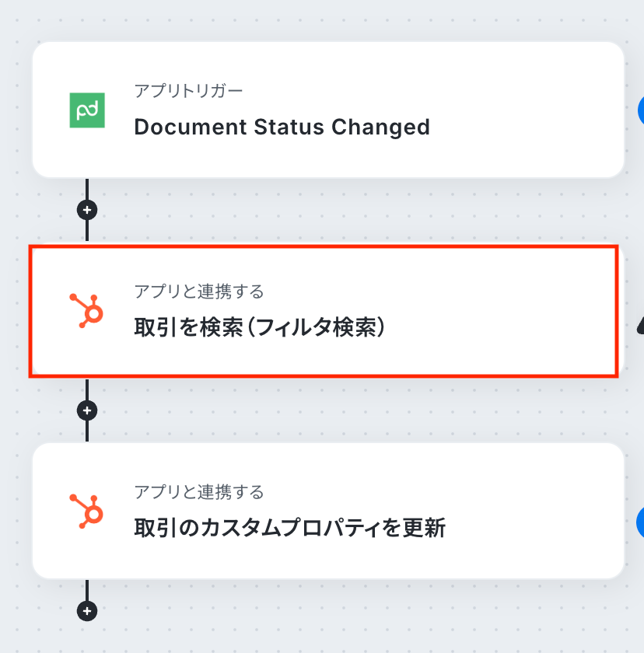Image resolution: width=644 pixels, height=653 pixels.
Task: Open the 取引を検索(フィルタ検索) step title
Action: pyautogui.click(x=260, y=327)
